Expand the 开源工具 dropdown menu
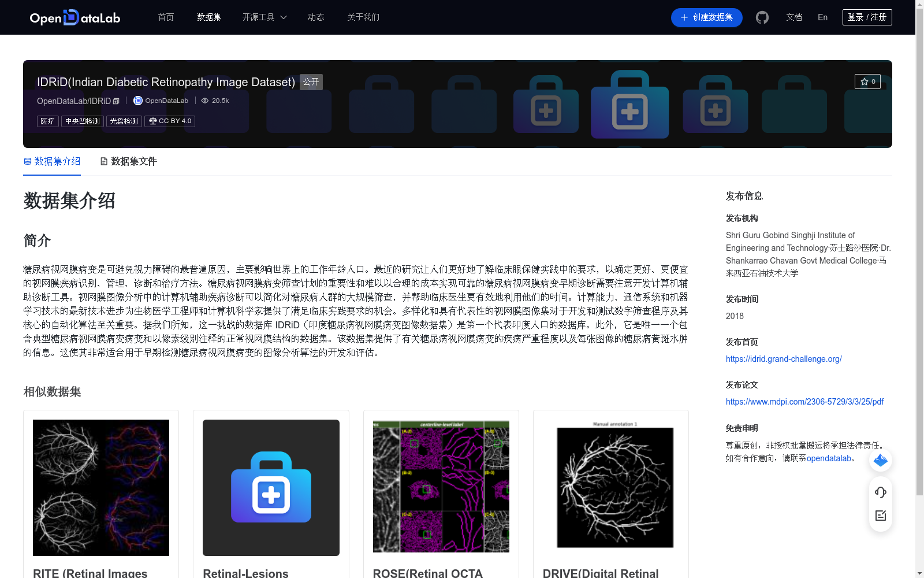Viewport: 924px width, 578px height. pyautogui.click(x=264, y=17)
